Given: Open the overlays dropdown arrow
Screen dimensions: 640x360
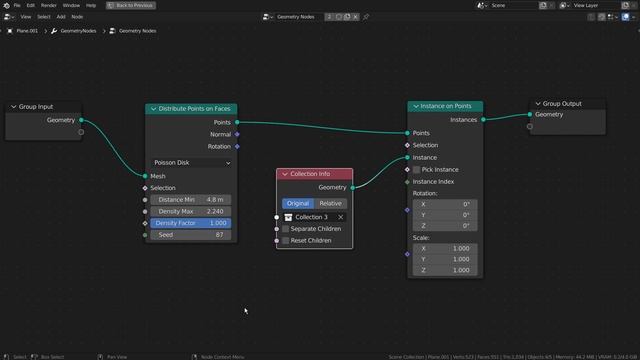Looking at the screenshot, I should [x=633, y=17].
